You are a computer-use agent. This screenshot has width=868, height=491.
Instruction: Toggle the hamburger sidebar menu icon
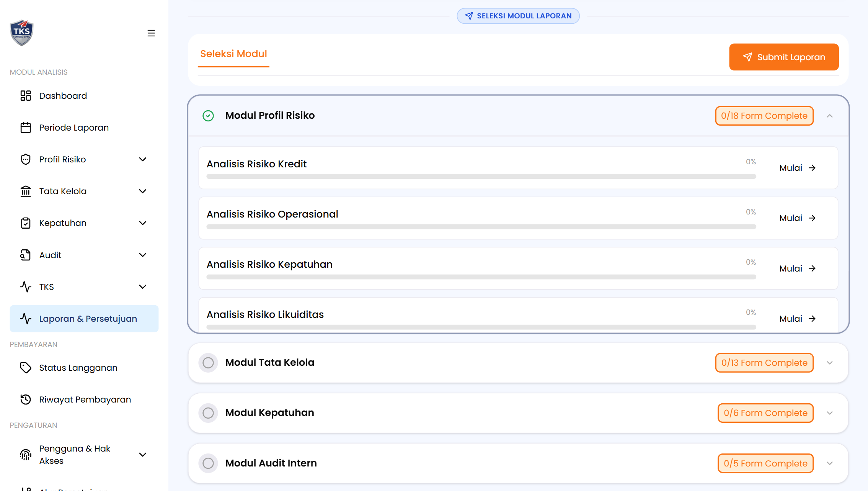[151, 33]
